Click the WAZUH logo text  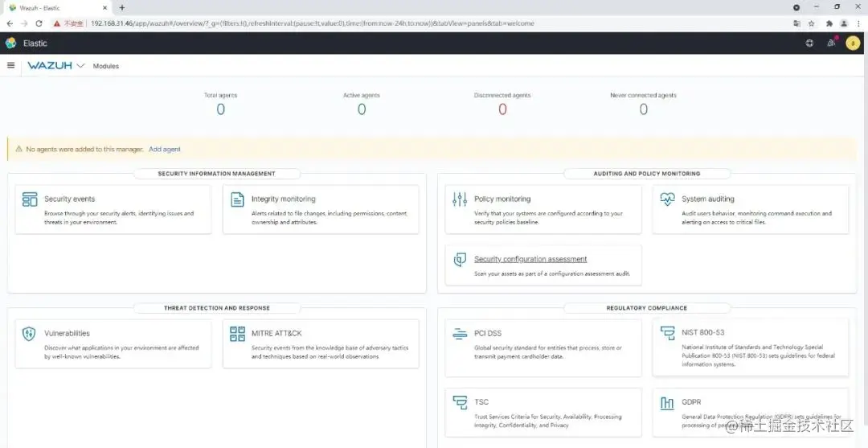tap(50, 65)
